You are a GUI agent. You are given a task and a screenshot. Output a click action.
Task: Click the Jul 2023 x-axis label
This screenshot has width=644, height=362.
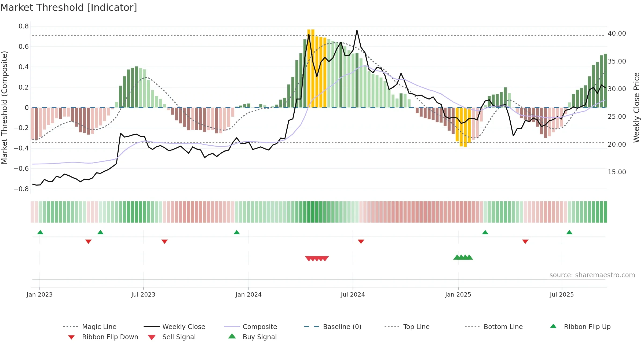(143, 295)
